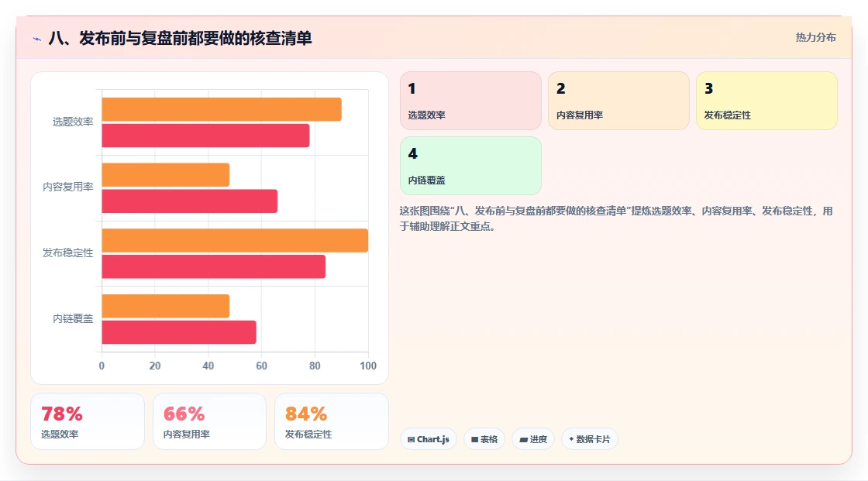Click the icon in the 表格 tag
The height and width of the screenshot is (481, 868).
(x=474, y=439)
